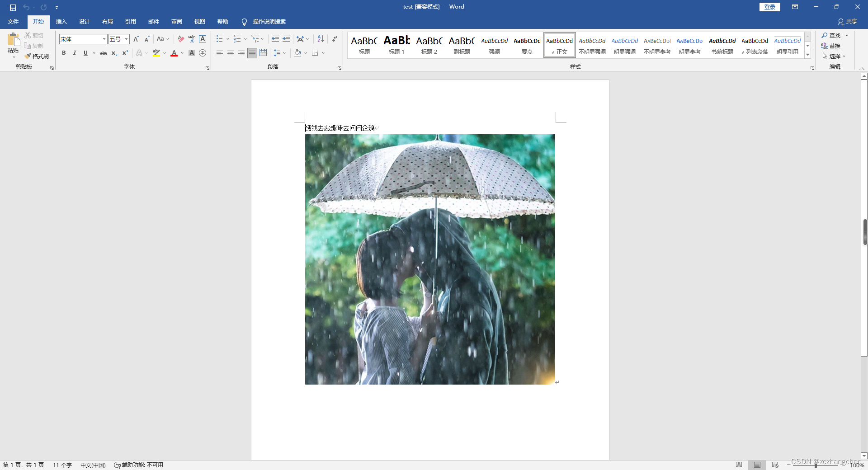This screenshot has width=868, height=470.
Task: Toggle strikethrough formatting
Action: (104, 53)
